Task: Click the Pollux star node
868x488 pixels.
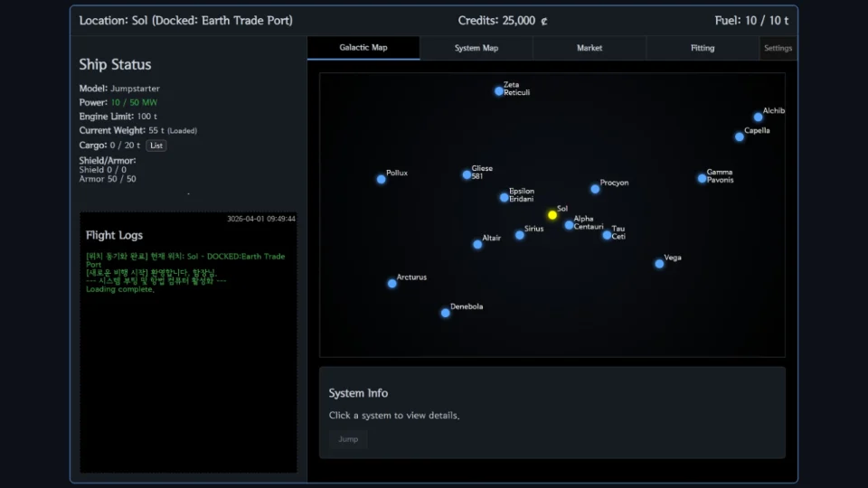Action: click(x=381, y=179)
